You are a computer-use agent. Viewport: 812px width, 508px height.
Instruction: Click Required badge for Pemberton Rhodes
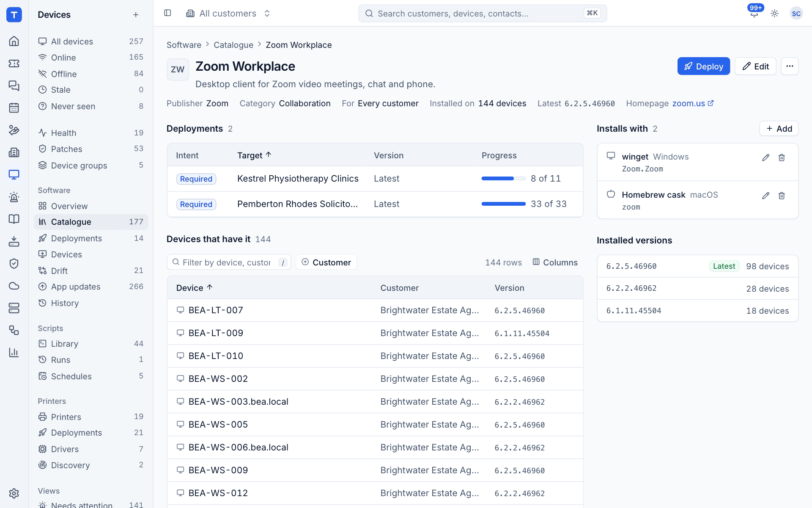pyautogui.click(x=196, y=204)
